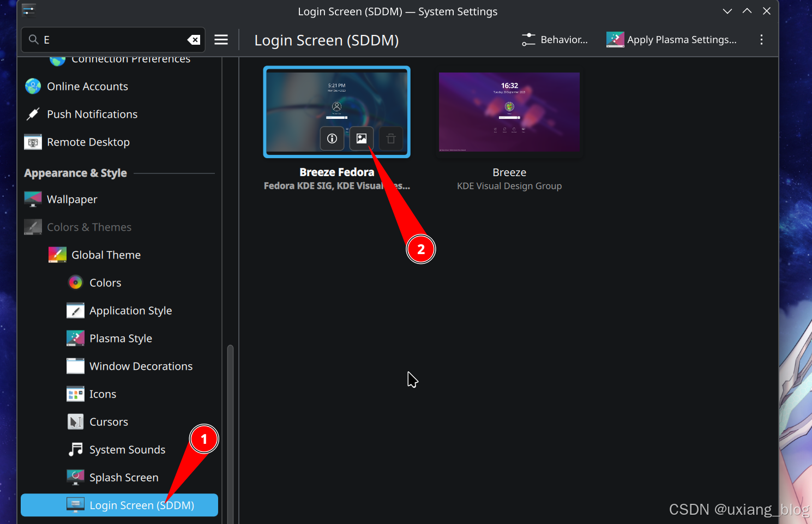Open Application Style settings
Screen dimensions: 812x524
[x=119, y=310]
